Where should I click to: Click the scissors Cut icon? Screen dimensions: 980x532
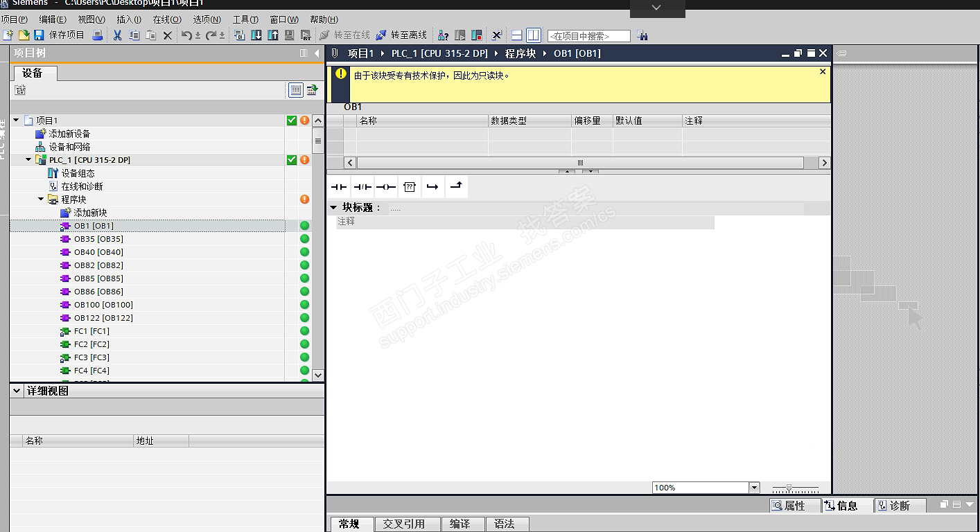118,35
